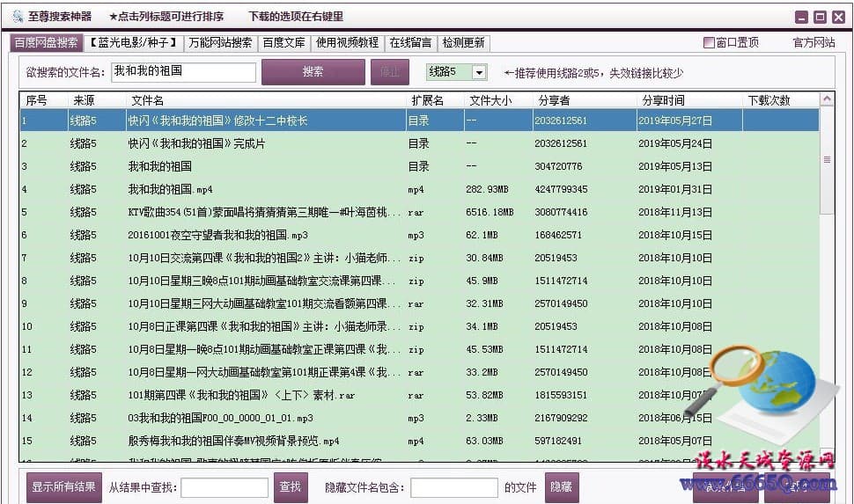The height and width of the screenshot is (504, 854).
Task: Select the row starting KTV歌曲354
Action: click(x=419, y=212)
